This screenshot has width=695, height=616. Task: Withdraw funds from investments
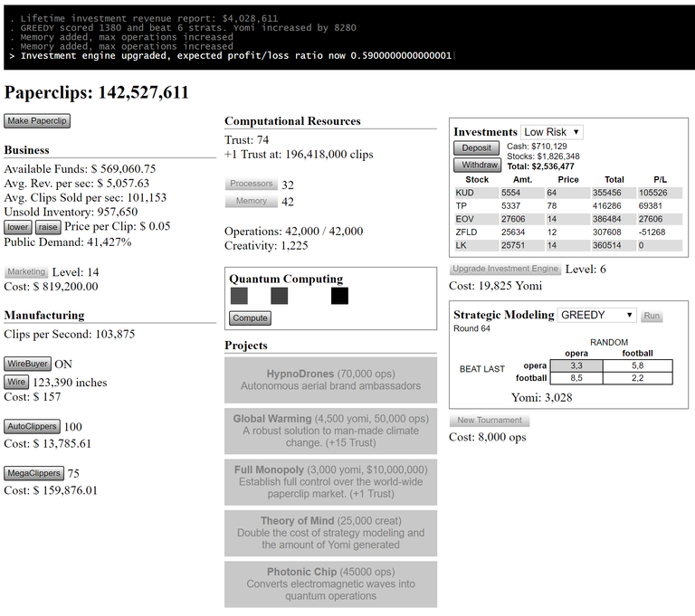coord(478,165)
